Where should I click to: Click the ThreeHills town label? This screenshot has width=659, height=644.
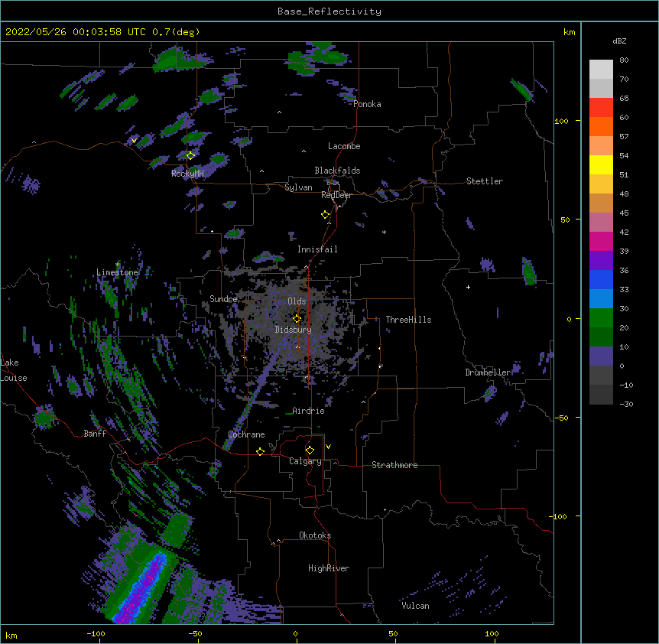[408, 320]
